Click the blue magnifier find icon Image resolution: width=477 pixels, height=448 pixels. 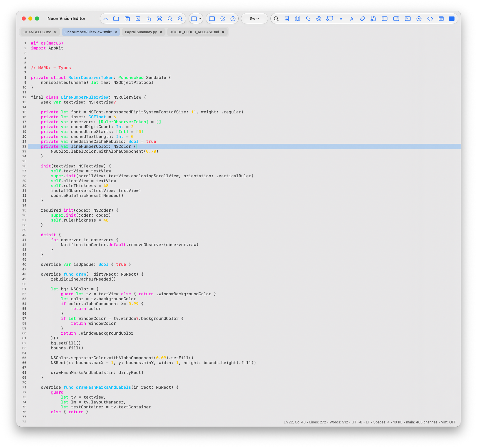pos(170,19)
